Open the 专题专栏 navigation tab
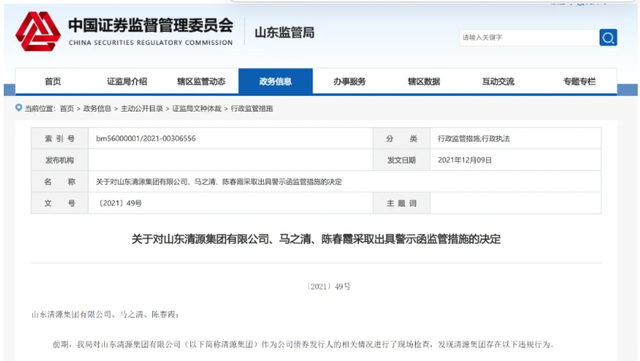The height and width of the screenshot is (361, 640). pos(580,81)
